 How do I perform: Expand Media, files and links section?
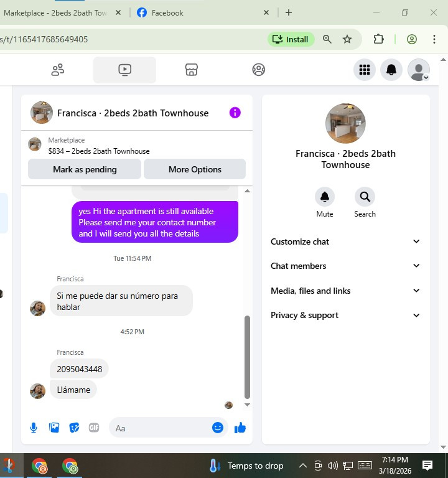(345, 291)
